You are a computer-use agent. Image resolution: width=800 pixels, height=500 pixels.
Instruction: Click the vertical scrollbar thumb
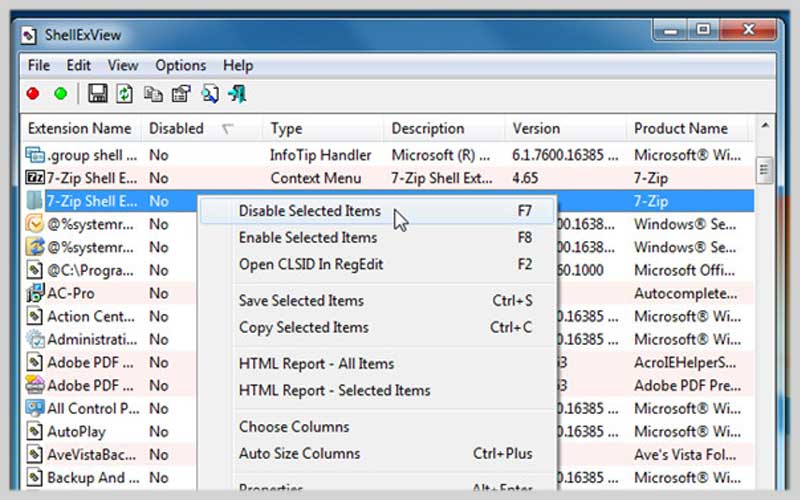[x=764, y=169]
